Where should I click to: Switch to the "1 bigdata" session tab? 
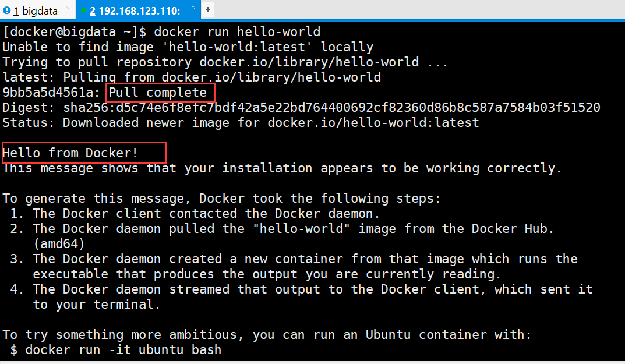click(x=35, y=10)
